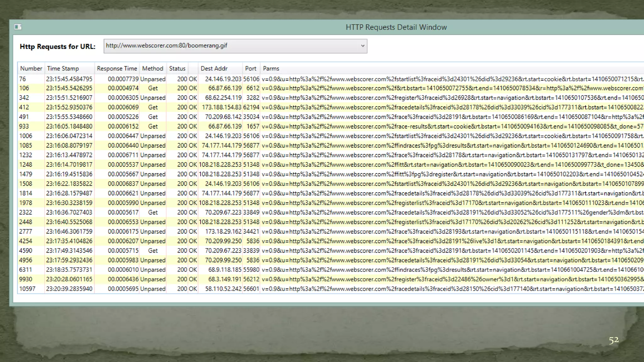Click the Port column header
The height and width of the screenshot is (362, 644).
(251, 69)
